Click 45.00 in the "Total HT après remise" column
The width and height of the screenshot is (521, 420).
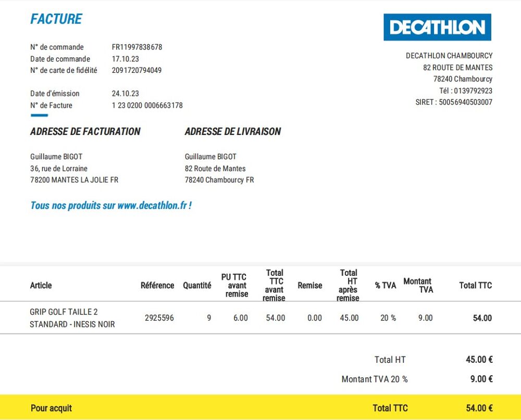[x=349, y=318]
